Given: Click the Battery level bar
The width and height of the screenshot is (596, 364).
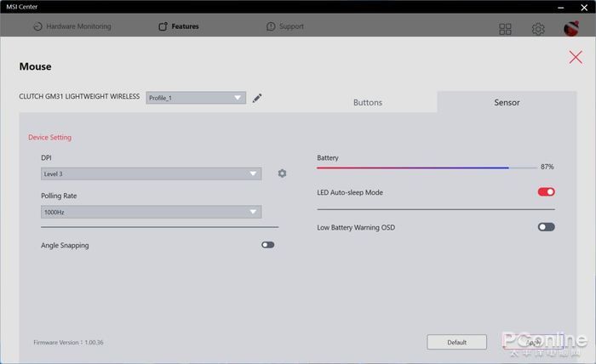Looking at the screenshot, I should tap(427, 168).
